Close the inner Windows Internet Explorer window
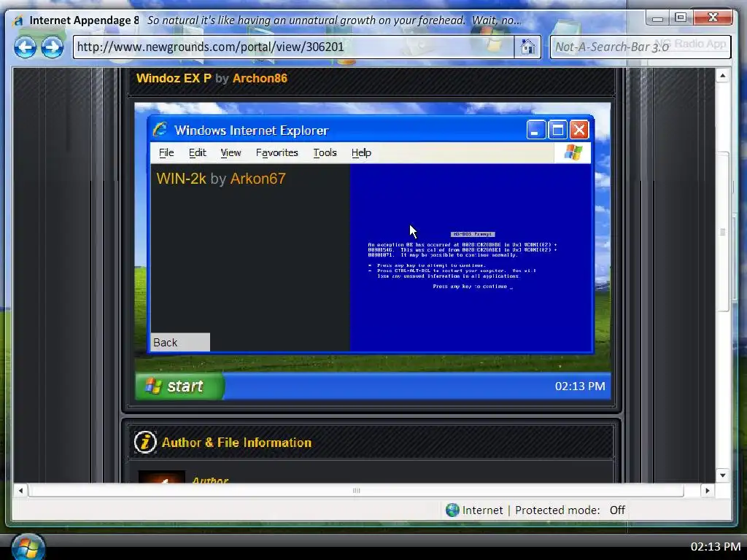Image resolution: width=747 pixels, height=560 pixels. (579, 130)
